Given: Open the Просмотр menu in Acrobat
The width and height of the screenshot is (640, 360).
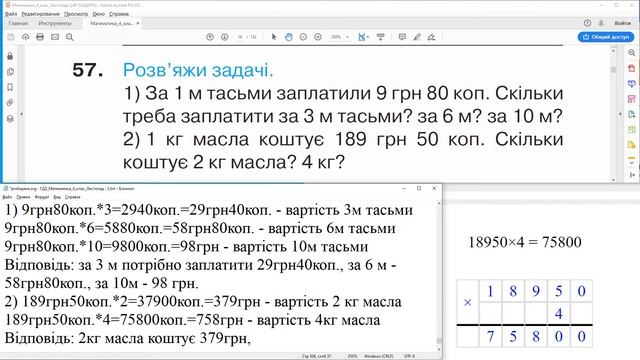Looking at the screenshot, I should point(76,14).
